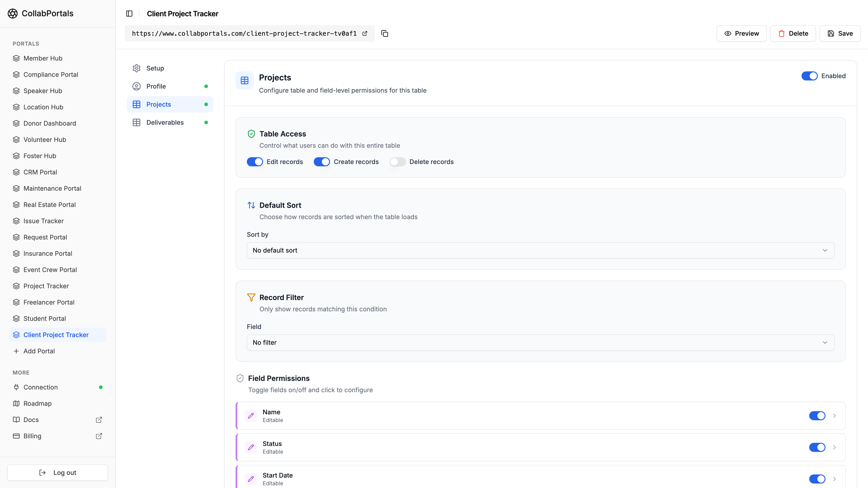The height and width of the screenshot is (488, 868).
Task: Open Donor Dashboard portal in sidebar
Action: (50, 123)
